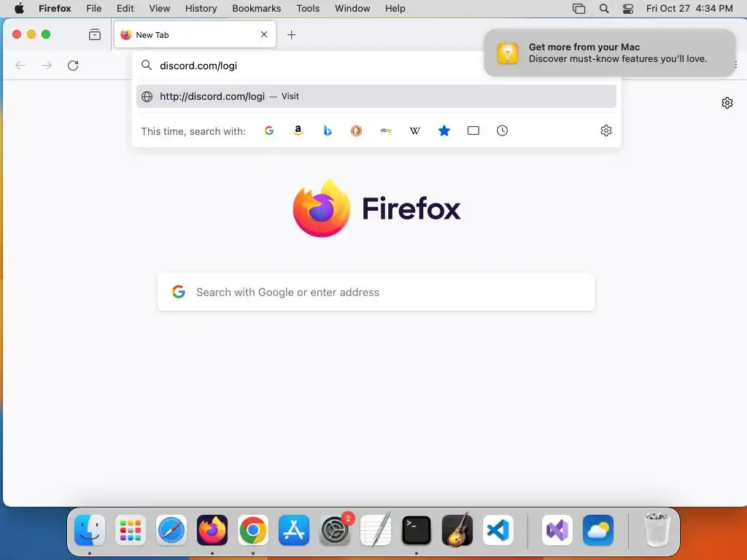The width and height of the screenshot is (747, 560).
Task: Open the Weather app from the Dock
Action: coord(598,530)
